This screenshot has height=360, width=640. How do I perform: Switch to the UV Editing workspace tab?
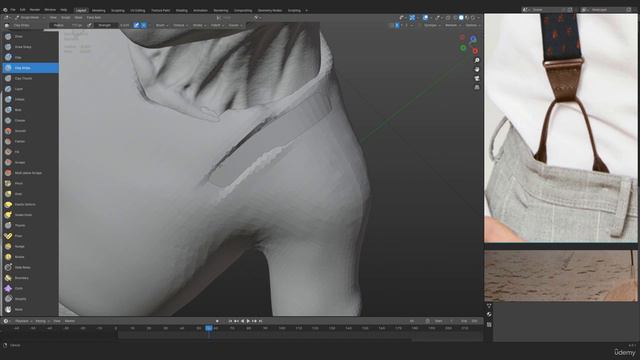138,11
